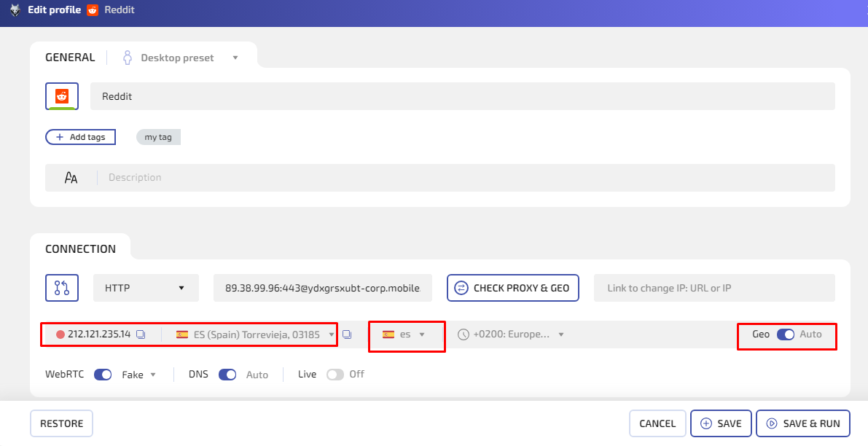This screenshot has width=868, height=446.
Task: Click the SAVE & RUN button
Action: (x=802, y=423)
